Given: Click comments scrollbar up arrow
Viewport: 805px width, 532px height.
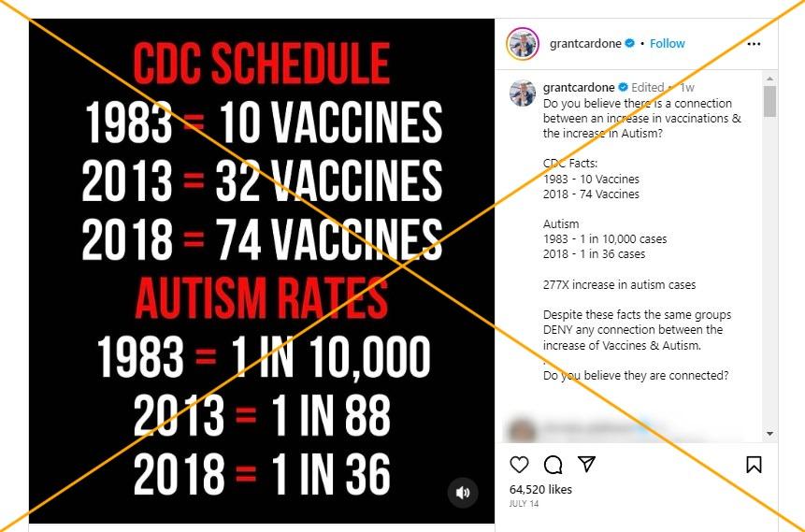Looking at the screenshot, I should click(x=769, y=79).
